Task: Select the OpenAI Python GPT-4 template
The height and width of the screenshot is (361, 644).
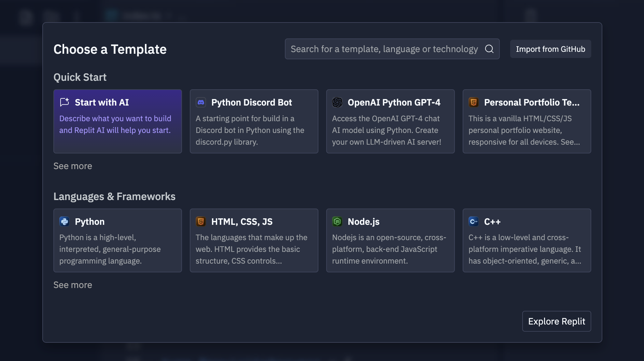Action: tap(390, 121)
